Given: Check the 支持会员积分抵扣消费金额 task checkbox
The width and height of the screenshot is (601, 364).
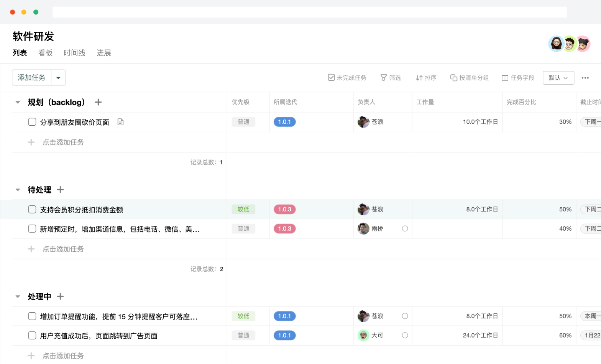Looking at the screenshot, I should coord(32,209).
